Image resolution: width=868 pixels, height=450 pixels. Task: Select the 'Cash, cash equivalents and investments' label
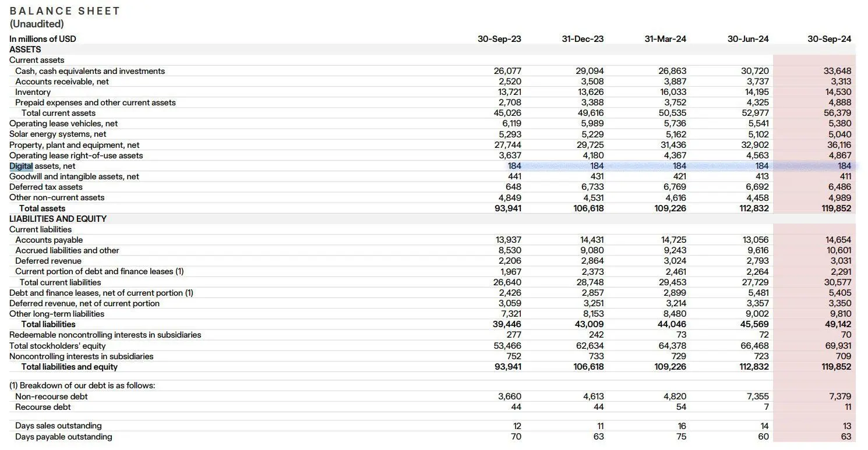click(x=90, y=71)
